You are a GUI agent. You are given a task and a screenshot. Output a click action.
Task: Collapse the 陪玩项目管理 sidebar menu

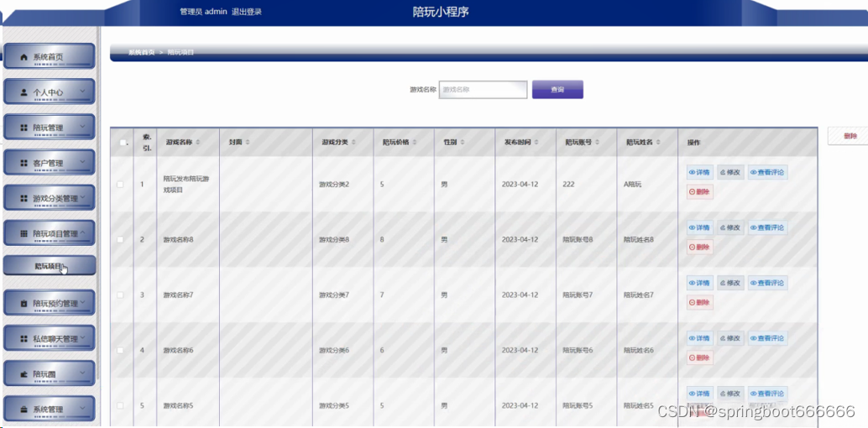click(50, 233)
